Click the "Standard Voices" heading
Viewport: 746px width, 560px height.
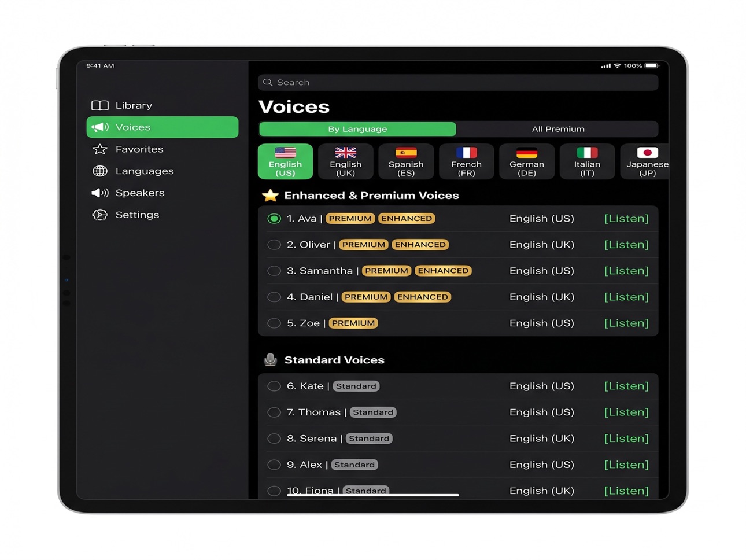tap(334, 360)
